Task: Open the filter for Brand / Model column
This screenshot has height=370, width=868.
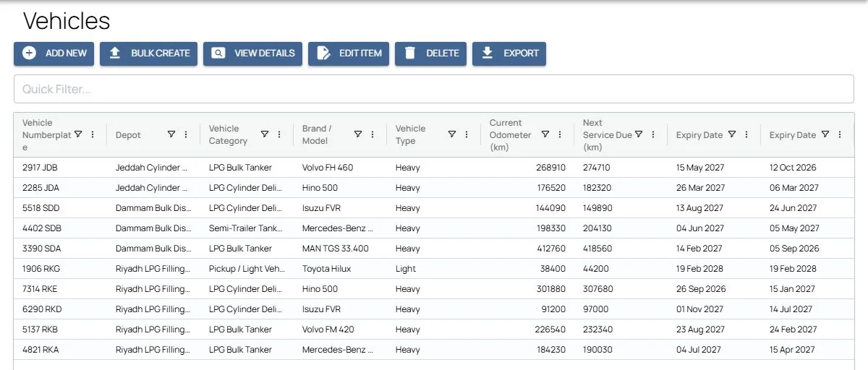Action: pyautogui.click(x=358, y=134)
